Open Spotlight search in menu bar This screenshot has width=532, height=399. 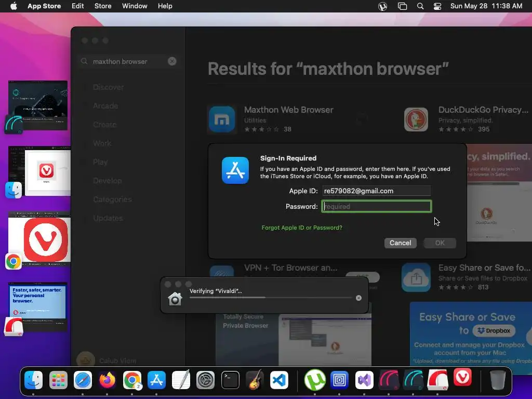[x=420, y=6]
